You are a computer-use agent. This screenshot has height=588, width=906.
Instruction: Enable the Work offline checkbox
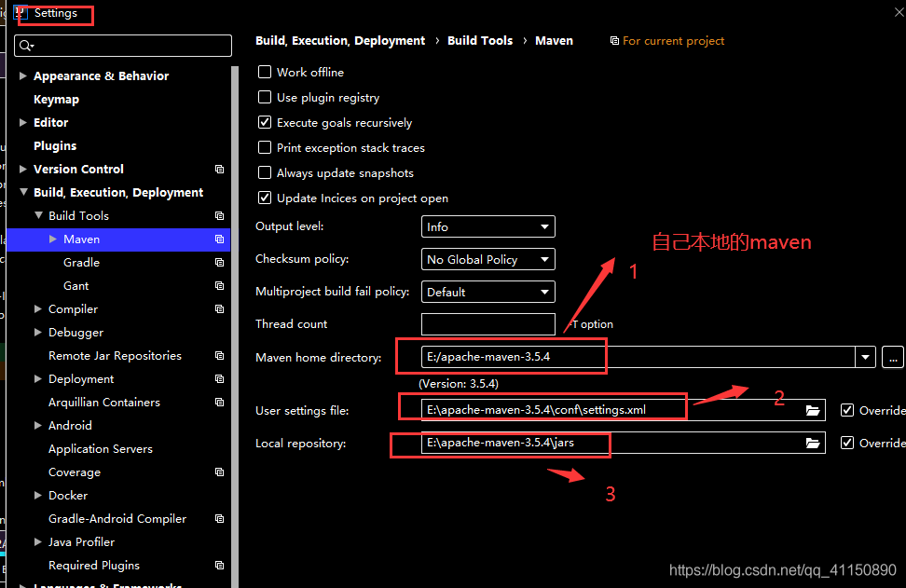tap(265, 73)
